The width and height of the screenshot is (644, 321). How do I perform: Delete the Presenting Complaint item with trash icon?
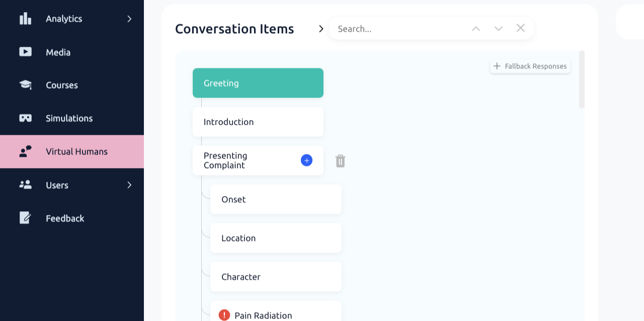click(x=341, y=161)
